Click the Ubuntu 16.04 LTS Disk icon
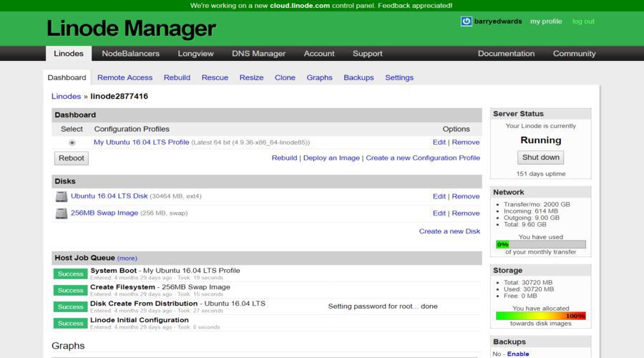This screenshot has width=644, height=358. tap(62, 196)
